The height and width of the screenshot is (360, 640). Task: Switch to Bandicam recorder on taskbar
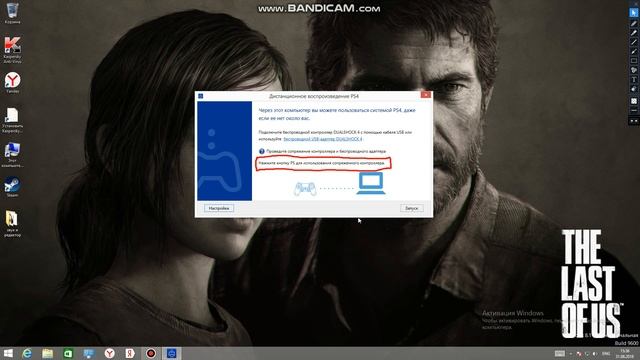151,353
